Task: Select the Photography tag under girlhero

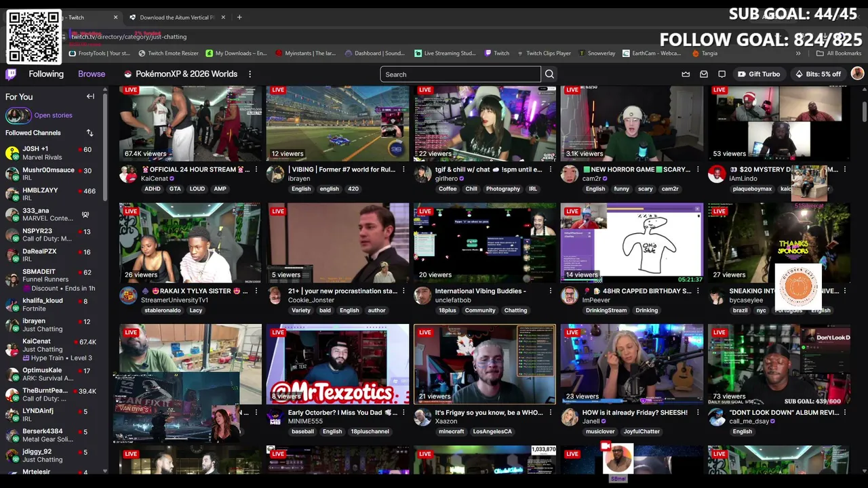Action: point(503,188)
